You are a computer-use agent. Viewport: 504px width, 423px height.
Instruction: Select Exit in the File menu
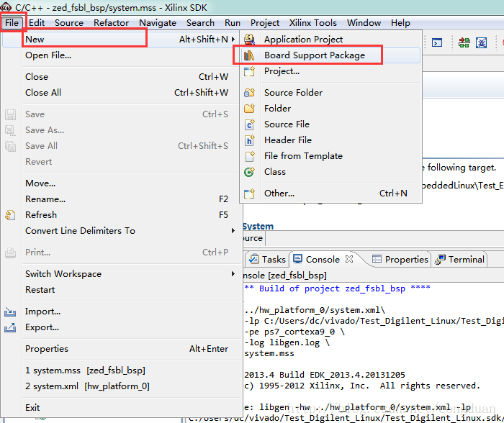pos(130,408)
